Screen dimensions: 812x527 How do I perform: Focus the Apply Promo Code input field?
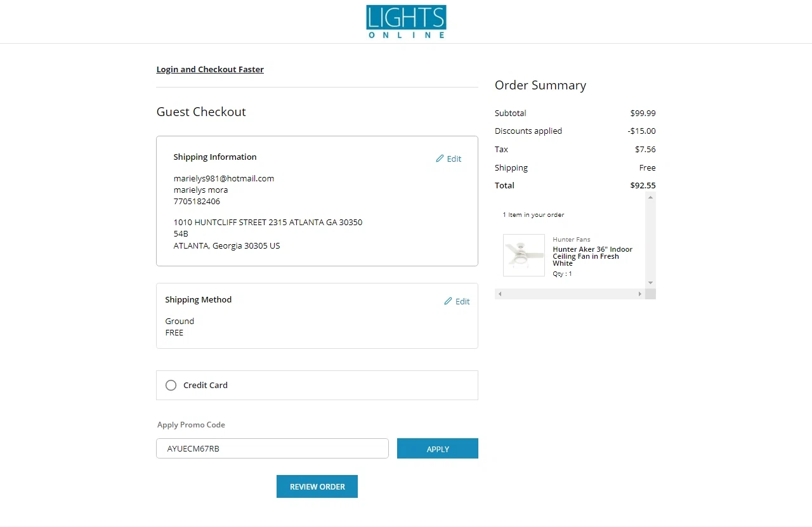click(x=272, y=448)
